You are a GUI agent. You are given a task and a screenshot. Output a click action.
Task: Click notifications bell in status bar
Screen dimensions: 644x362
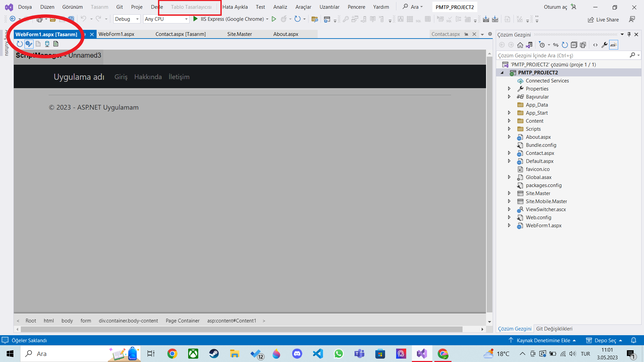[x=633, y=340]
